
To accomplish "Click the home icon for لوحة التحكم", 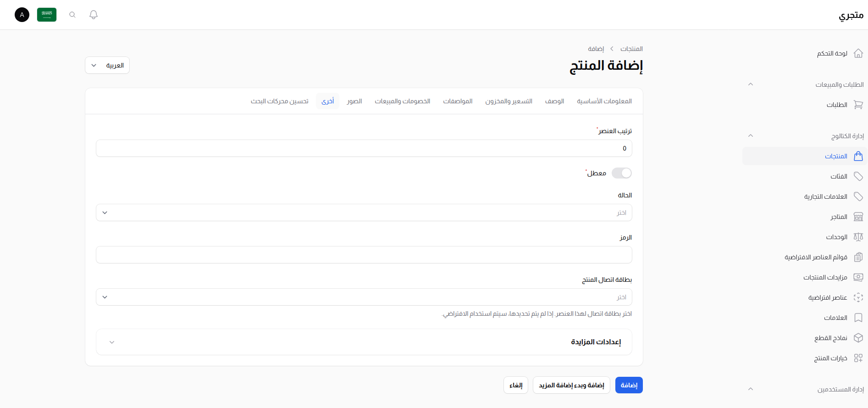I will [x=858, y=53].
